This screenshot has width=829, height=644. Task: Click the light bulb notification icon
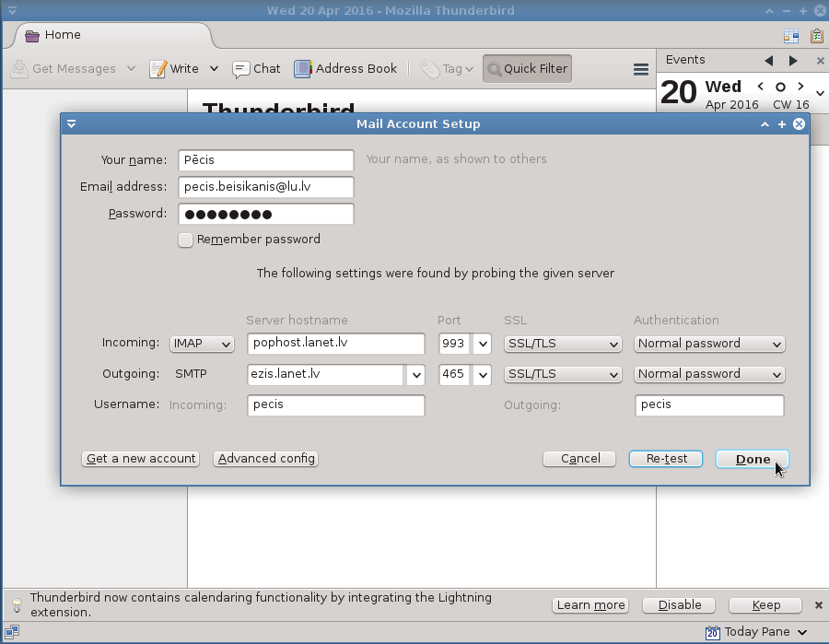[17, 605]
